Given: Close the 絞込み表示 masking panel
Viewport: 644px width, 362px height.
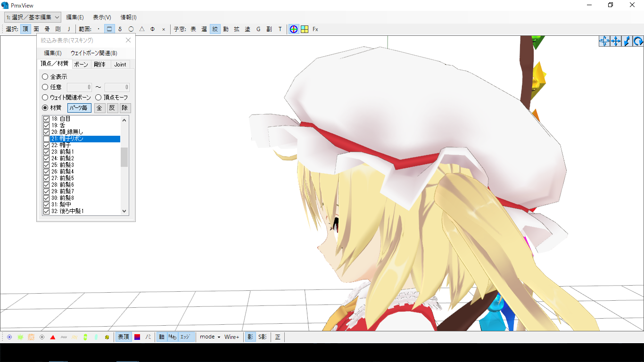Looking at the screenshot, I should click(x=128, y=41).
